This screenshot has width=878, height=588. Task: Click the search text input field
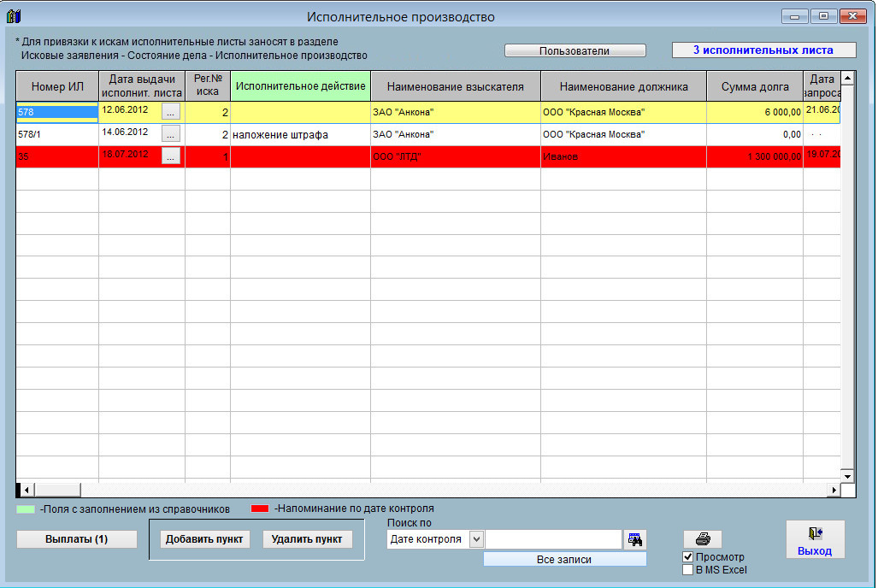(x=554, y=539)
